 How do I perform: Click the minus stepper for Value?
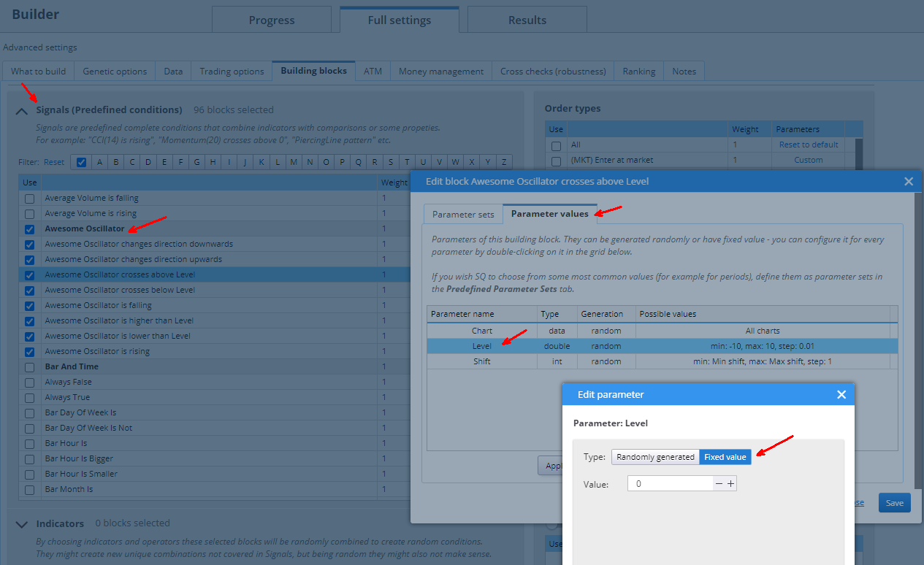[x=719, y=483]
